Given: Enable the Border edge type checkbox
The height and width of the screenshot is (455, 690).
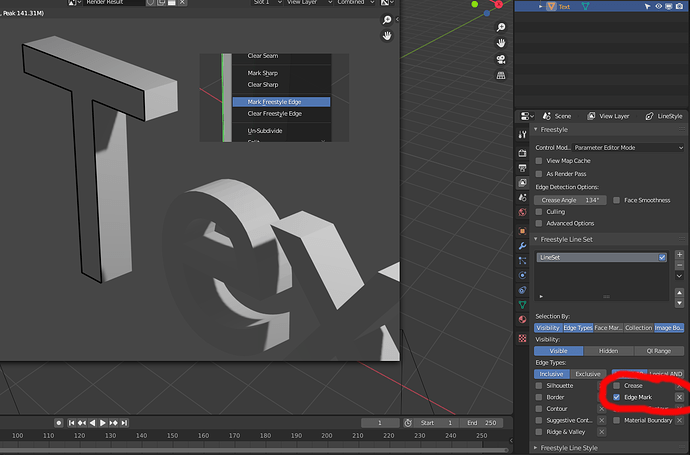Looking at the screenshot, I should point(539,397).
